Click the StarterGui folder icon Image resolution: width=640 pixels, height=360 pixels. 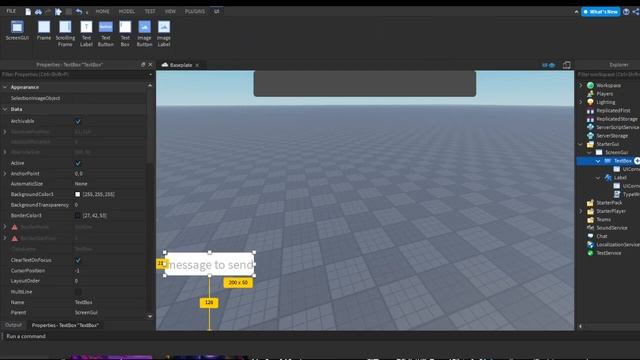pos(590,144)
